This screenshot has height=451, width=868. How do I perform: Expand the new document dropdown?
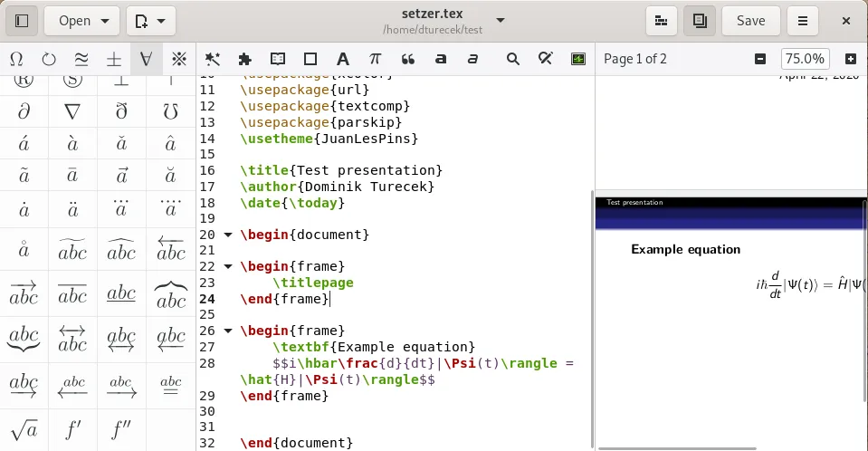click(x=150, y=20)
